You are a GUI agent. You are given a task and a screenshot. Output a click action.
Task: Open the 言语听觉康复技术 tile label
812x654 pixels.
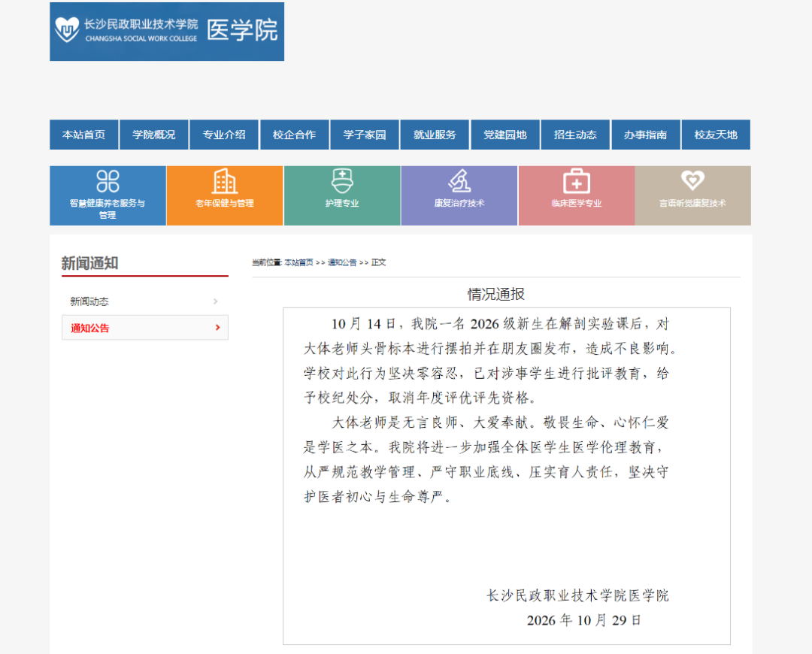(x=693, y=203)
